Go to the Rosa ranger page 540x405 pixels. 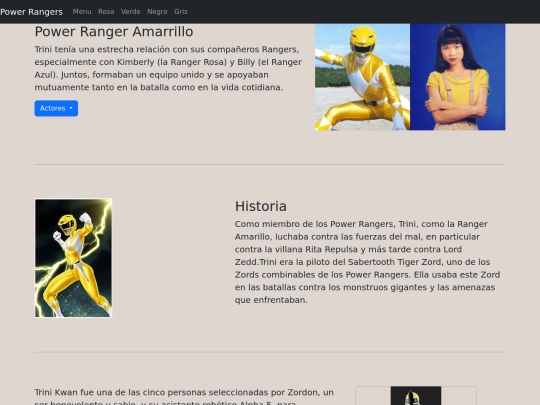(106, 12)
